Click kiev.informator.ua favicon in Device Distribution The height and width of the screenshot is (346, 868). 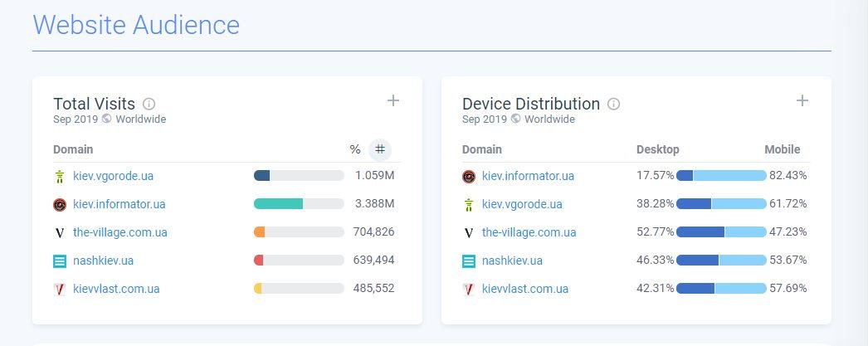click(x=469, y=177)
